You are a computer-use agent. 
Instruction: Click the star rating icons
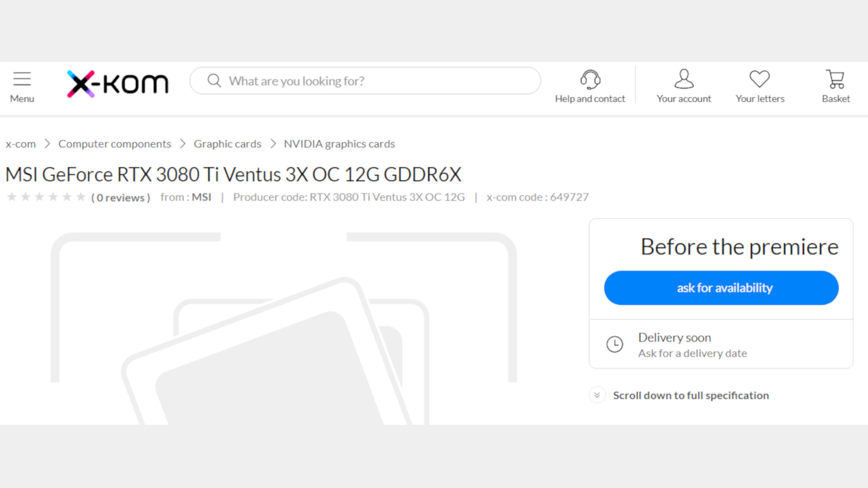point(46,197)
